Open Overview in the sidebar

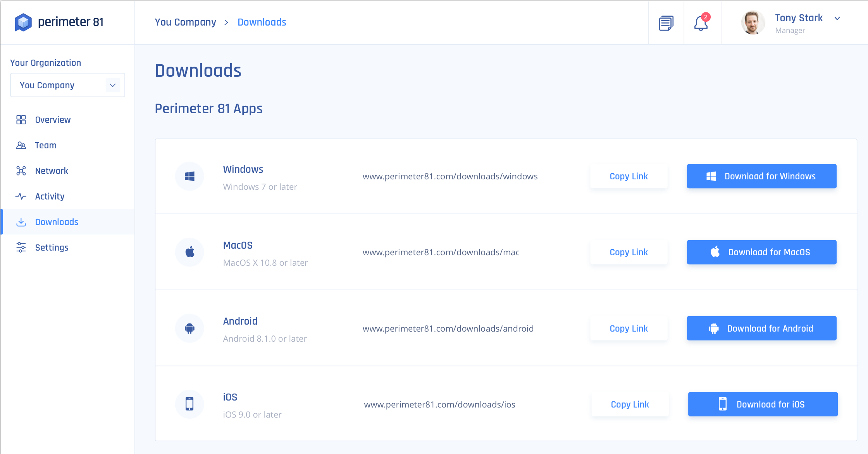pyautogui.click(x=53, y=120)
